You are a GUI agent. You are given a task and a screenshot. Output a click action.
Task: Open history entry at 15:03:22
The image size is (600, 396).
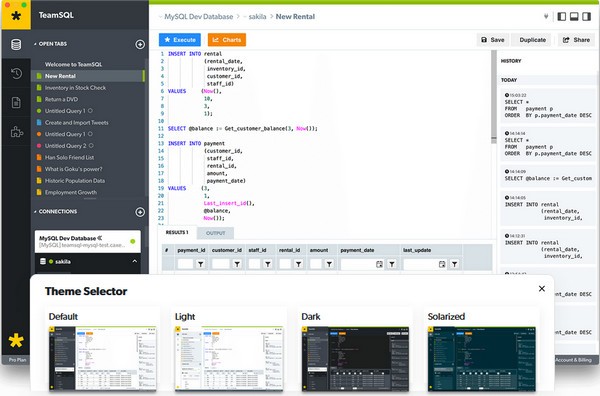[x=548, y=105]
